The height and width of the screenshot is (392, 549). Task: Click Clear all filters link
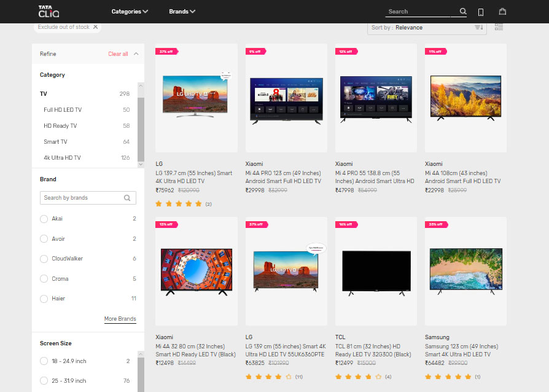point(118,54)
